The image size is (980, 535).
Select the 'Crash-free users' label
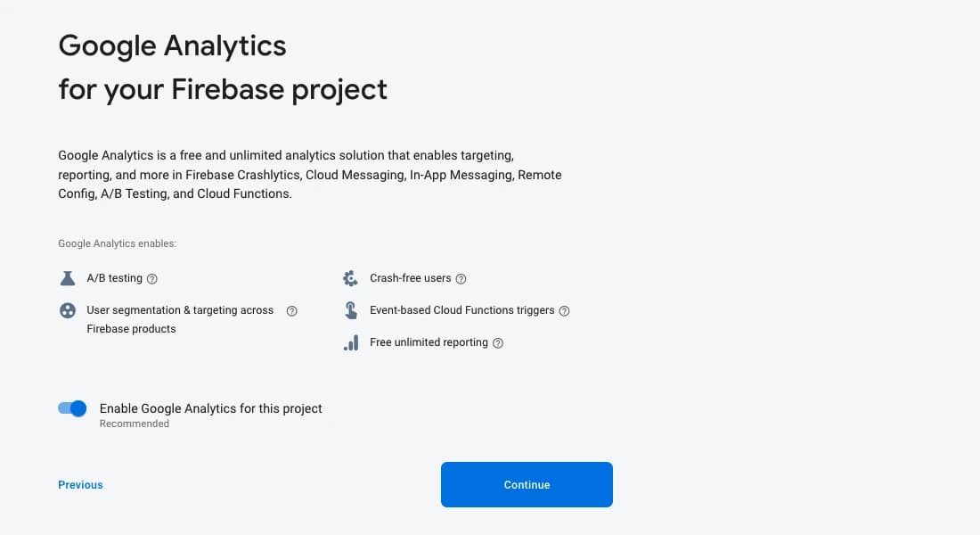pyautogui.click(x=410, y=278)
